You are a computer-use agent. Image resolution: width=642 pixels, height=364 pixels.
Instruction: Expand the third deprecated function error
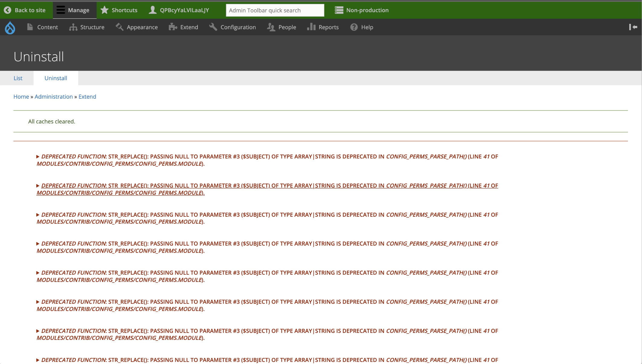[38, 215]
